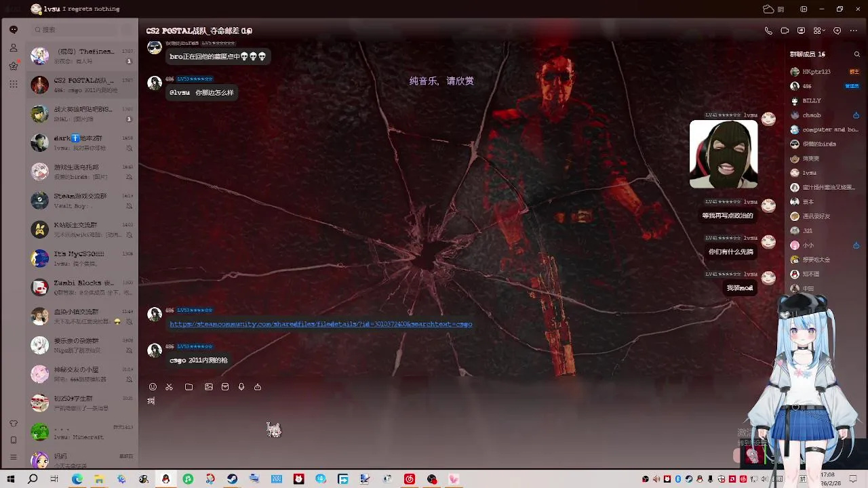The height and width of the screenshot is (488, 868).
Task: Open the Messages tab in QQ sidebar
Action: 13,29
